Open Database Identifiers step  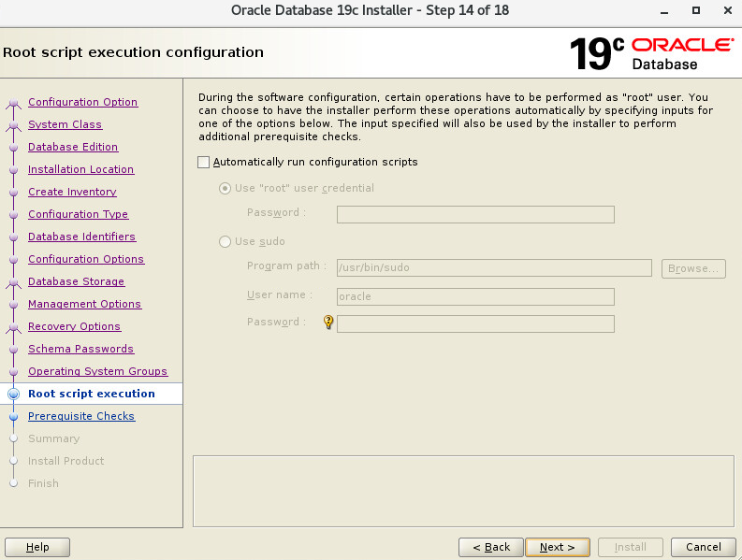pos(81,237)
